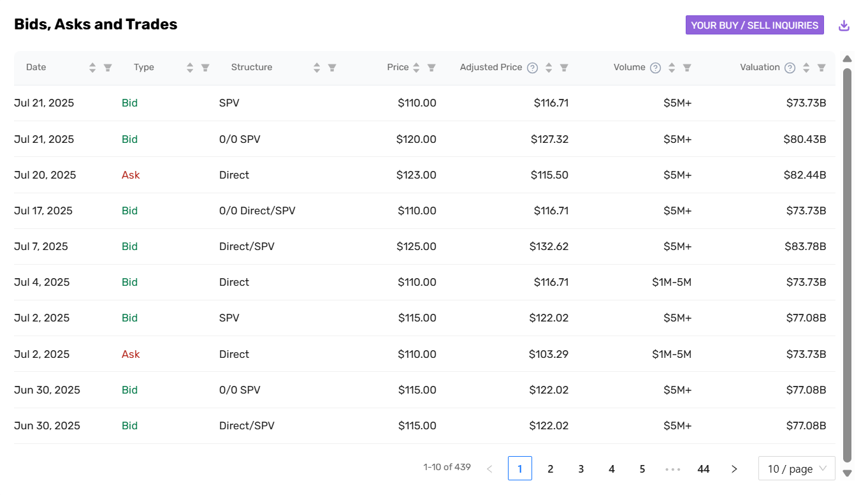Sort table by the Date column
Screen dimensions: 868x495
pyautogui.click(x=92, y=68)
